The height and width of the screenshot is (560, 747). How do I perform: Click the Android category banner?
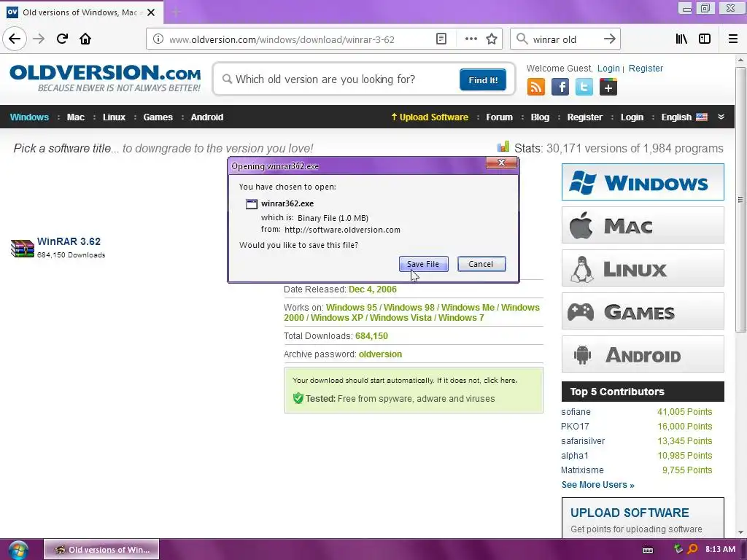coord(643,354)
